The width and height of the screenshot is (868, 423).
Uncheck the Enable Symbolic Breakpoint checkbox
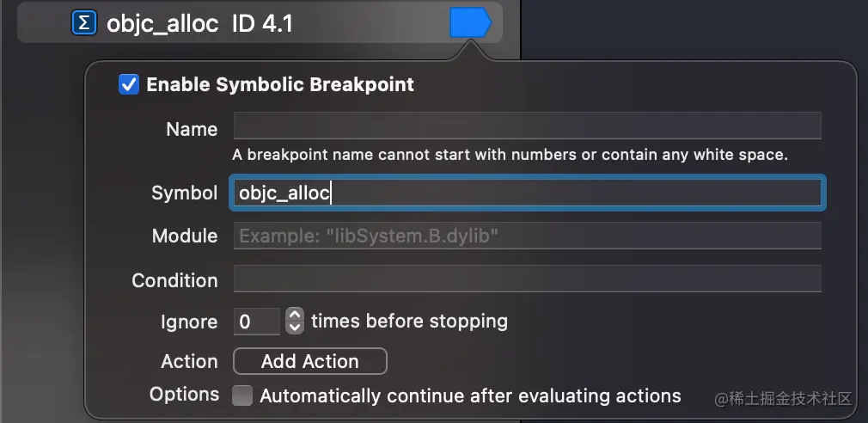[x=129, y=85]
